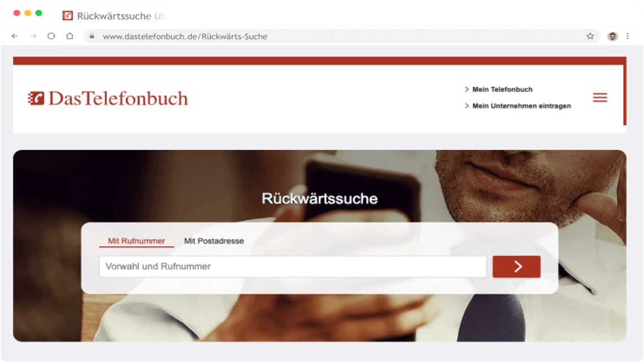Open the browser three-dot menu
The image size is (644, 362).
click(628, 36)
